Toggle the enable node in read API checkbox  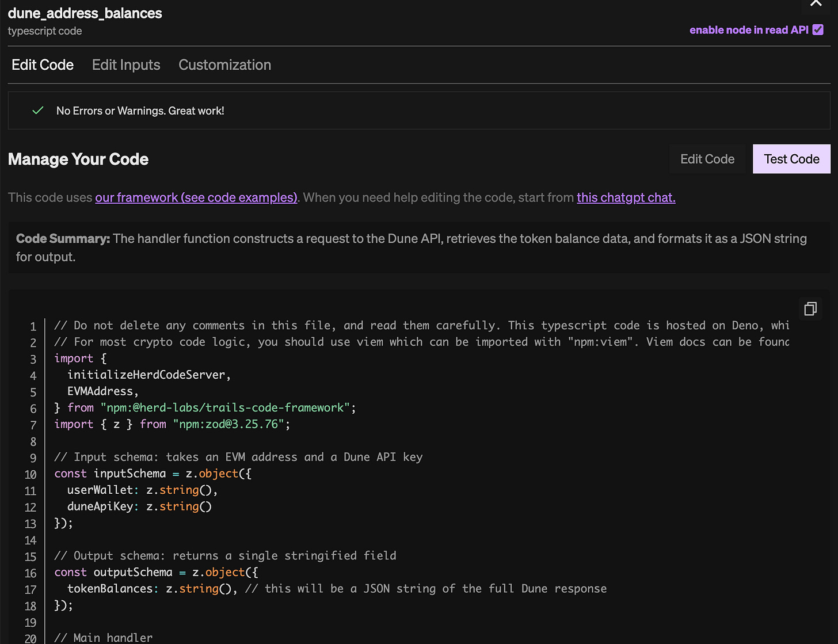pyautogui.click(x=818, y=30)
